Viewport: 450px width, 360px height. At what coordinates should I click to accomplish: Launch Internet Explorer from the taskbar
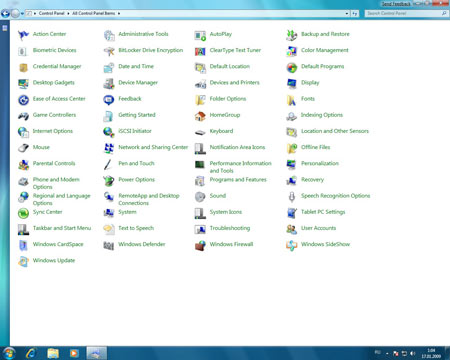(x=31, y=353)
